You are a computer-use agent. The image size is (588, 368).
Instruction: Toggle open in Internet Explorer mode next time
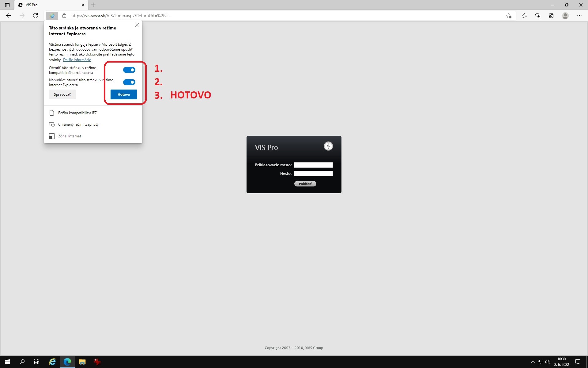(x=129, y=82)
